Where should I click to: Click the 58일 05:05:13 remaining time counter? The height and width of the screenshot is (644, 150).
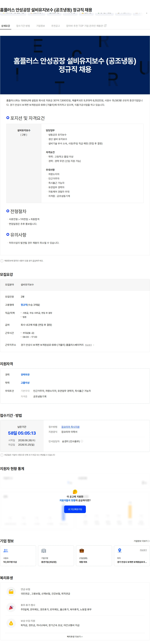22,433
